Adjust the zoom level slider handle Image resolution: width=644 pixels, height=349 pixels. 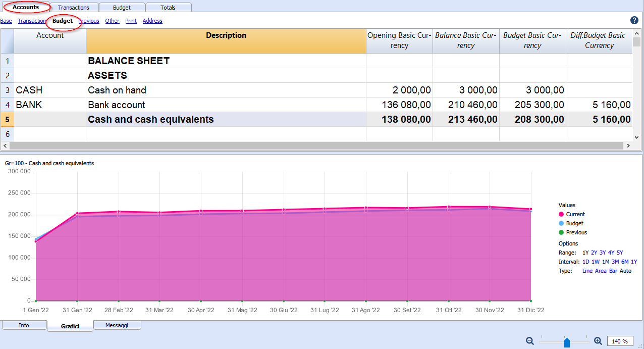567,342
